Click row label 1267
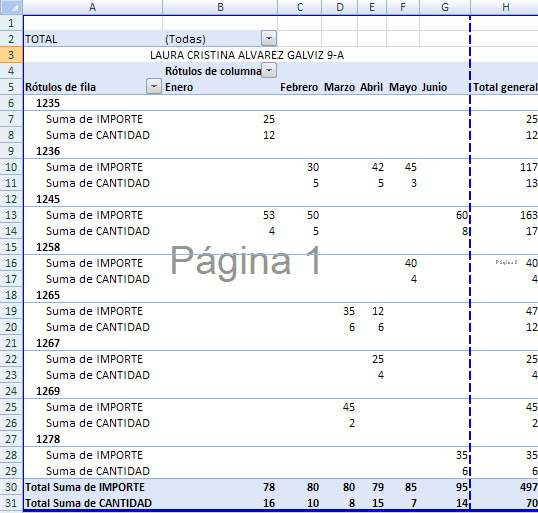The width and height of the screenshot is (538, 513). pos(48,343)
